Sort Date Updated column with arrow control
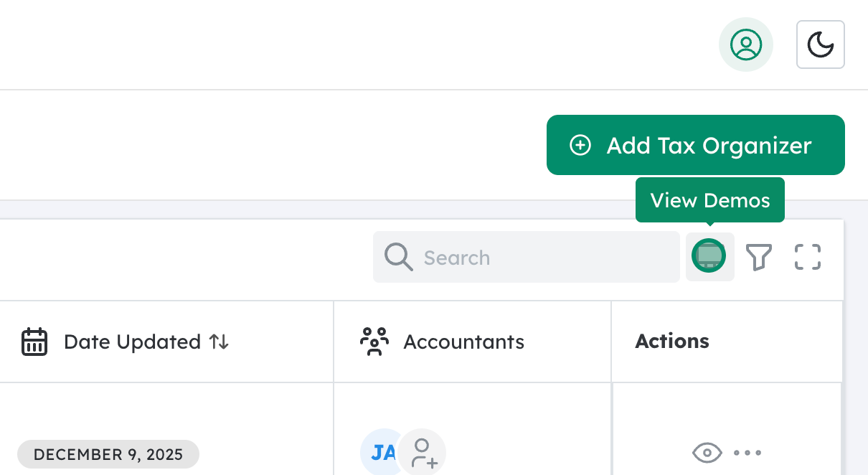The height and width of the screenshot is (475, 868). click(x=220, y=342)
